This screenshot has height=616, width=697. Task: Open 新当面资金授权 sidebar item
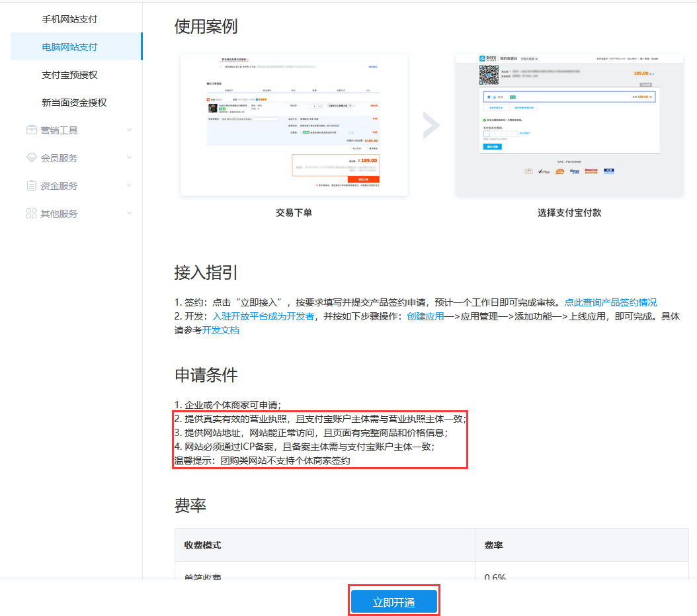[74, 103]
